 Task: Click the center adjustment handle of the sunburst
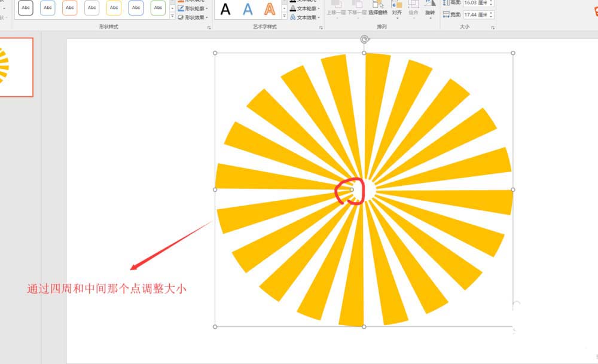pyautogui.click(x=352, y=189)
